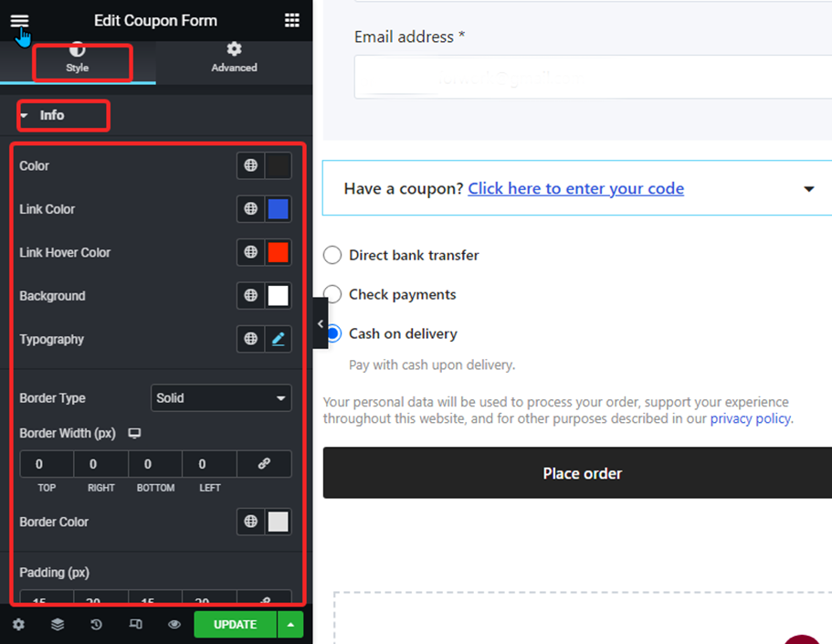Select the Direct bank transfer option
This screenshot has width=832, height=644.
332,255
